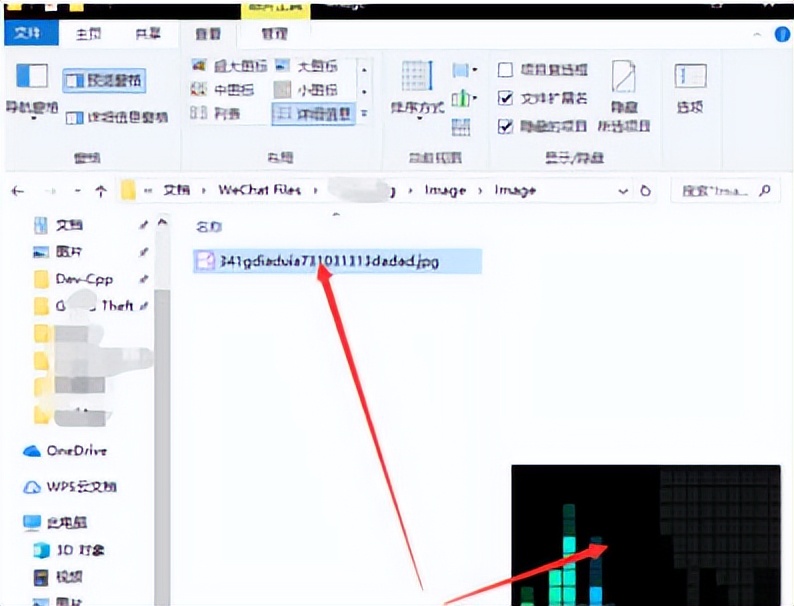The image size is (794, 606).
Task: Click WeChat Files in the address path
Action: (x=259, y=190)
